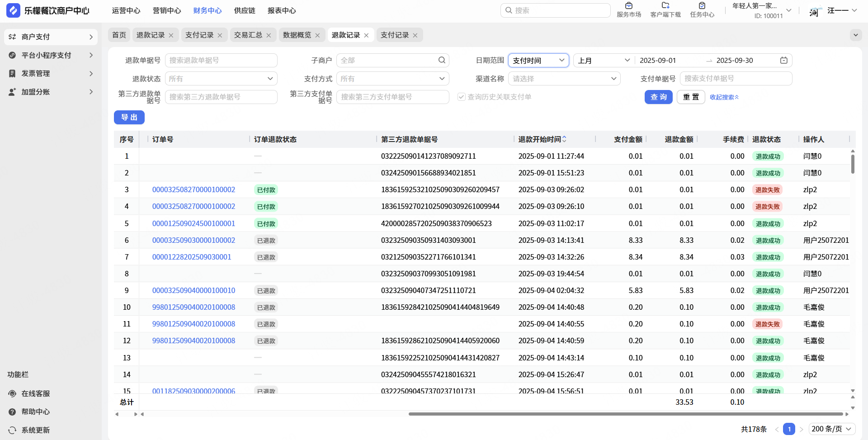
Task: Click the 查询 search button
Action: [x=658, y=97]
